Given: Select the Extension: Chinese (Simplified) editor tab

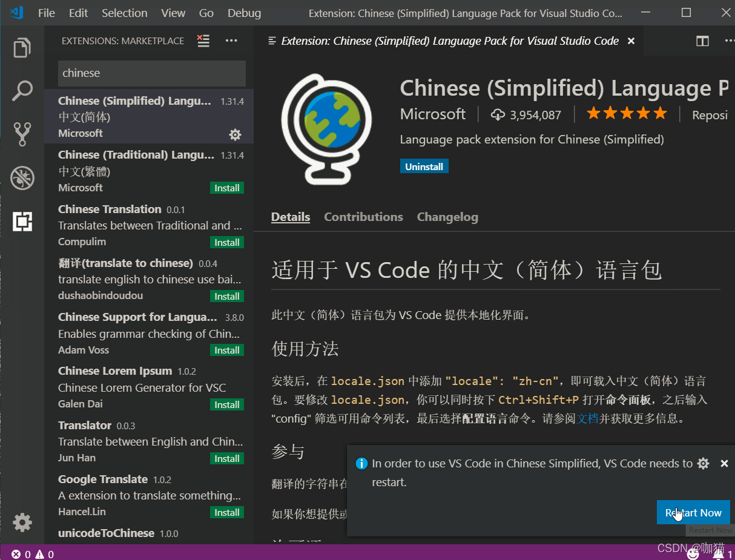Looking at the screenshot, I should coord(449,41).
